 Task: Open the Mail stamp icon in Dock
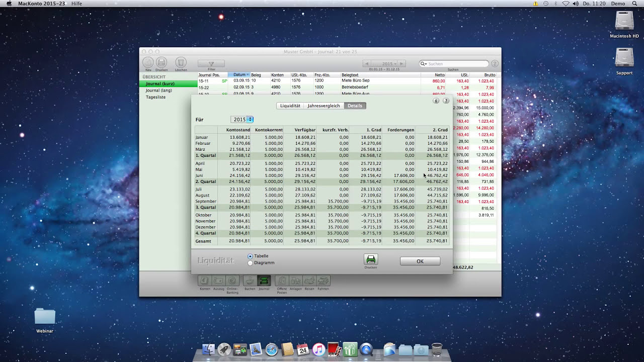256,349
